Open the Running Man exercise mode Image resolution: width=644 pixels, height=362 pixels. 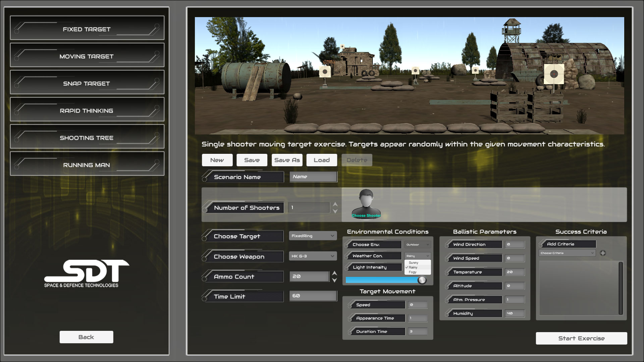click(87, 165)
